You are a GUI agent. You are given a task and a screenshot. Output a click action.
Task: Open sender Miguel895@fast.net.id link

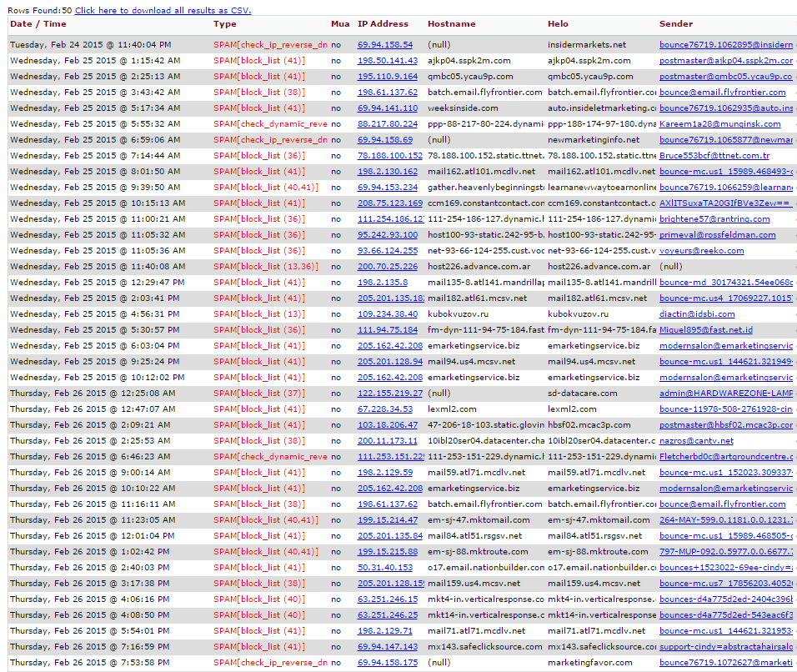coord(706,330)
